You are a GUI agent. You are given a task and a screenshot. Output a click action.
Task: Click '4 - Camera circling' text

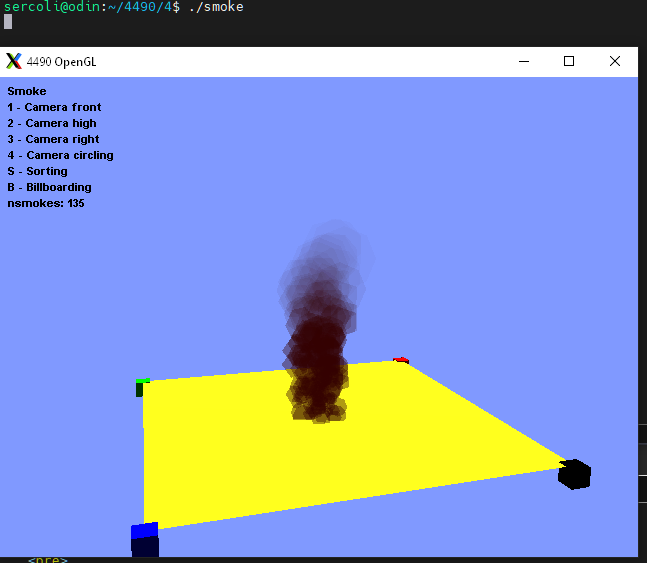tap(60, 155)
